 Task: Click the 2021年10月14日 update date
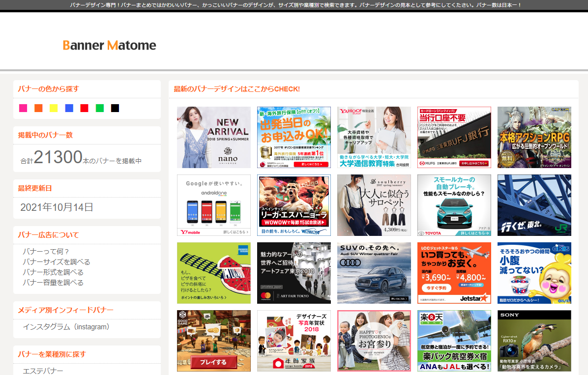[57, 207]
